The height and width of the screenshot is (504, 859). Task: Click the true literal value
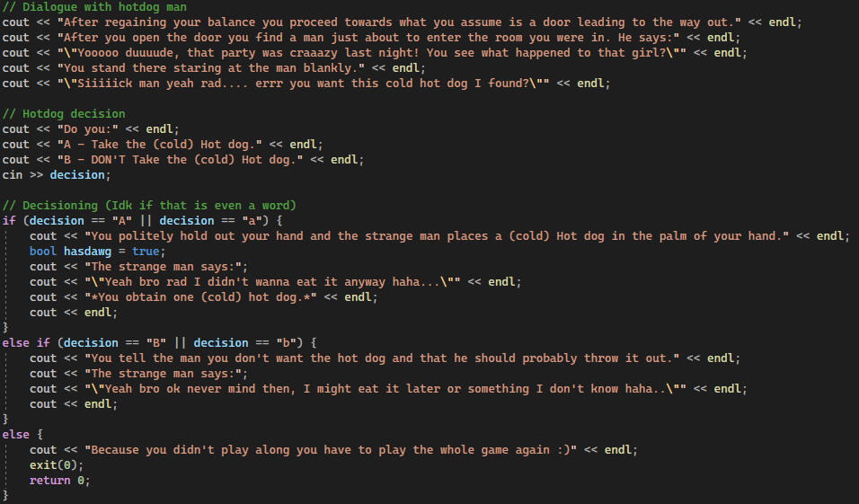coord(148,251)
